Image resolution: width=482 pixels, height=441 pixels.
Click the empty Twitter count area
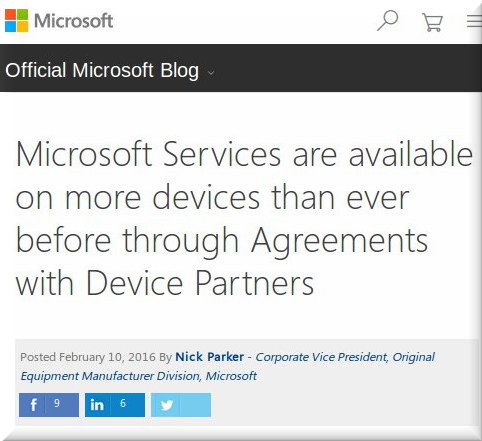(195, 405)
